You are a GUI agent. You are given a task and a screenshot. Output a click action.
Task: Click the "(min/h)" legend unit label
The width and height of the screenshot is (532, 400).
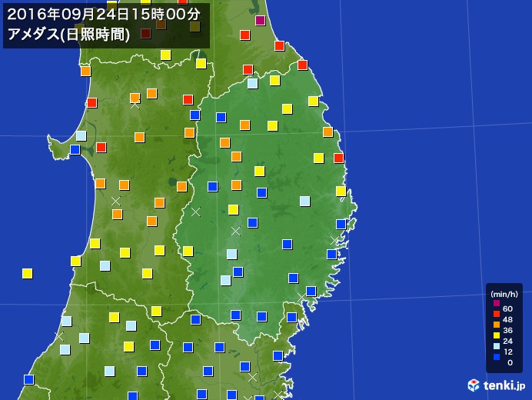point(504,295)
